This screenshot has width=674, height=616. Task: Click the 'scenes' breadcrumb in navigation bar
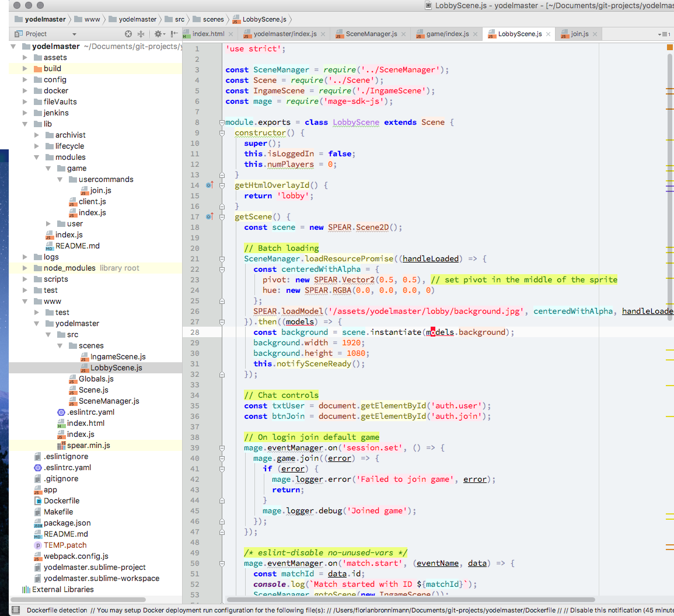pos(213,19)
